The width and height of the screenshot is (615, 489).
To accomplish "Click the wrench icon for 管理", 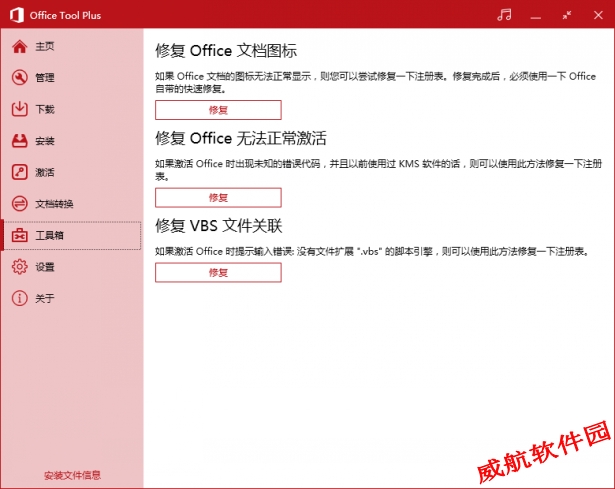I will (x=19, y=78).
